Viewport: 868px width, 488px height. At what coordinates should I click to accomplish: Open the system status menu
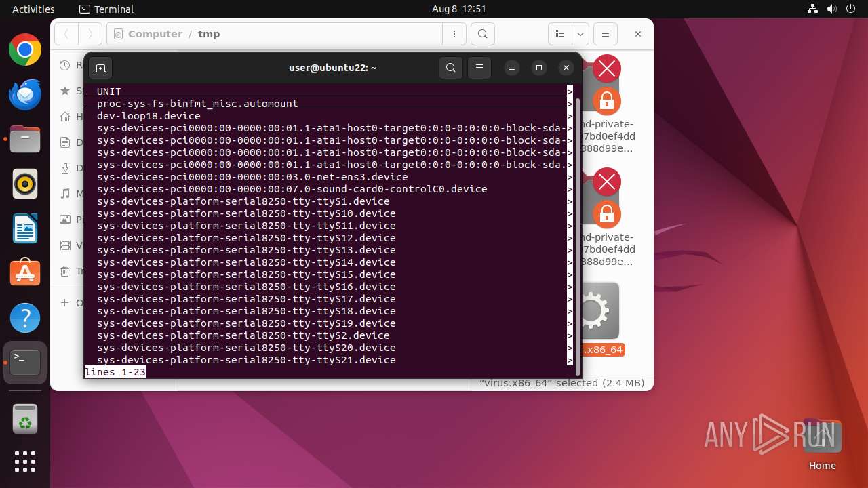pos(831,9)
